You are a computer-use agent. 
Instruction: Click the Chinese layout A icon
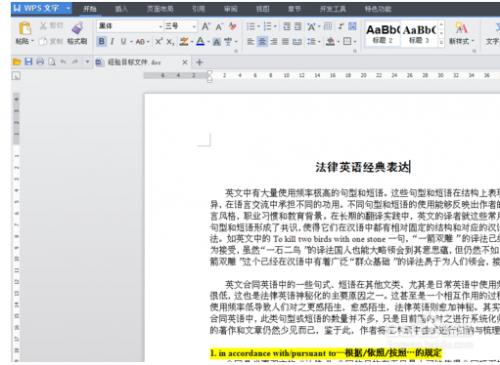(x=311, y=26)
